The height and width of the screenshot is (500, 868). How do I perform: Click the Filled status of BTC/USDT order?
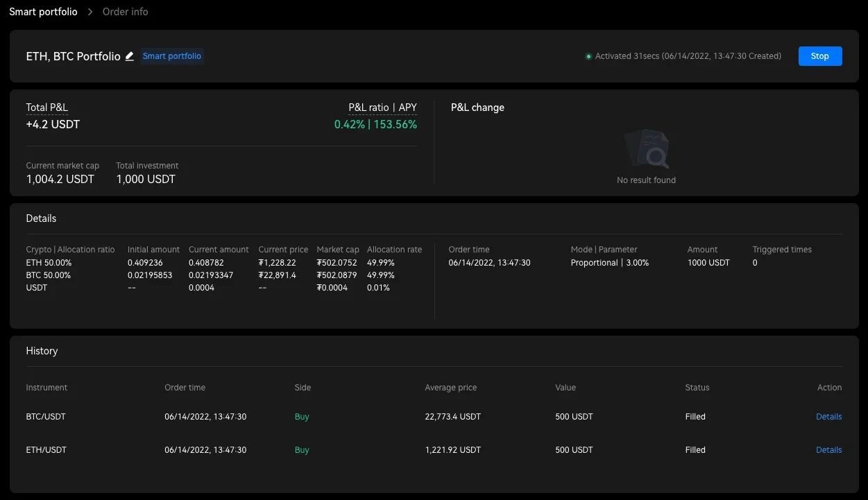click(x=695, y=417)
